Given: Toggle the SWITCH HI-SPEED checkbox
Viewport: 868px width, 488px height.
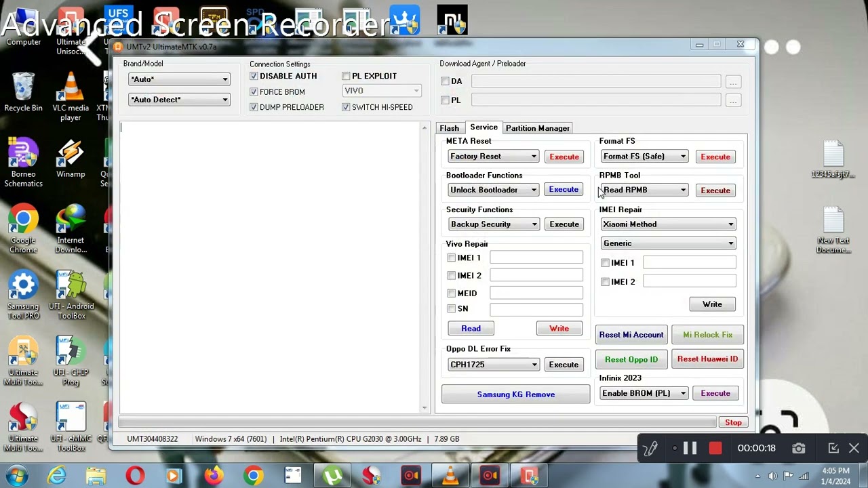Looking at the screenshot, I should [x=346, y=107].
